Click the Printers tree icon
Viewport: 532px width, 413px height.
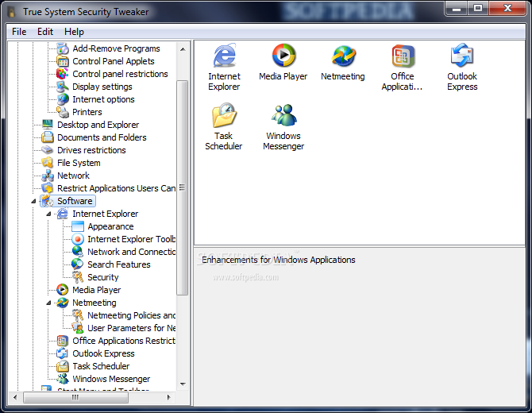click(x=63, y=112)
